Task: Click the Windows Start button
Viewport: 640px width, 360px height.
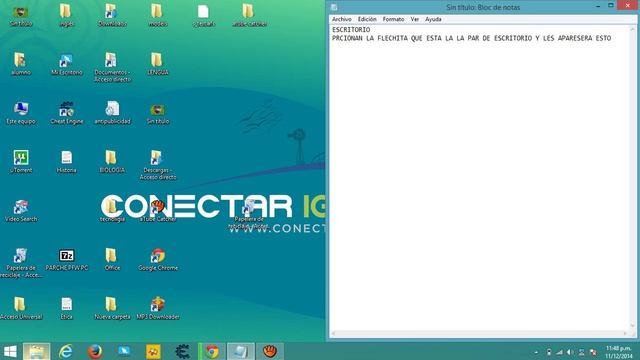Action: point(10,351)
